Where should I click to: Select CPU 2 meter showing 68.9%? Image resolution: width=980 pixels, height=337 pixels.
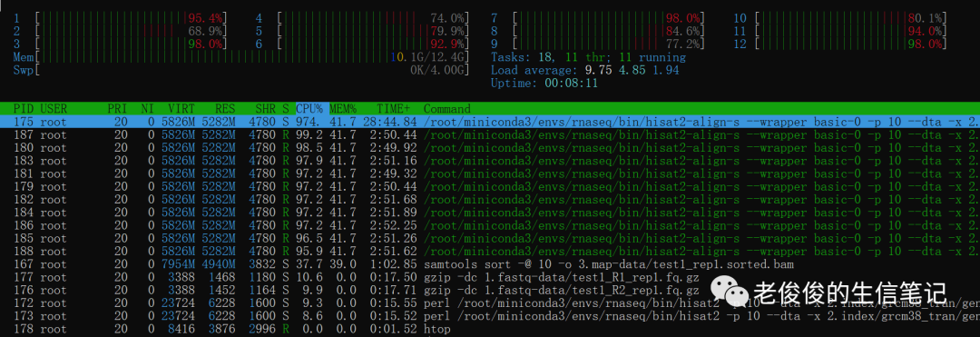coord(120,31)
